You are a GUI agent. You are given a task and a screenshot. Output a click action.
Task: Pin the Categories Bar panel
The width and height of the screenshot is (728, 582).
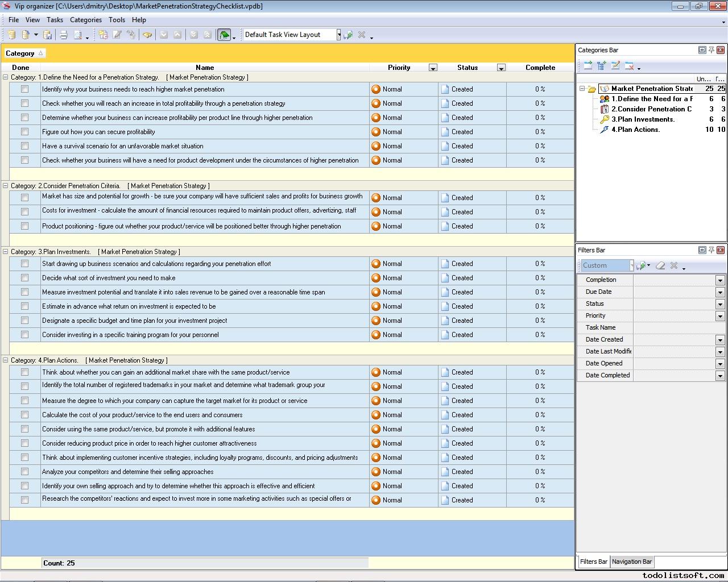click(x=711, y=50)
